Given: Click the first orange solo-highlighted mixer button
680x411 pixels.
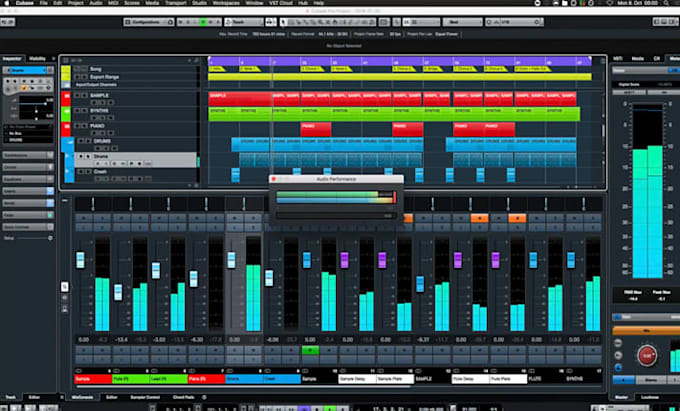Looking at the screenshot, I should click(408, 219).
